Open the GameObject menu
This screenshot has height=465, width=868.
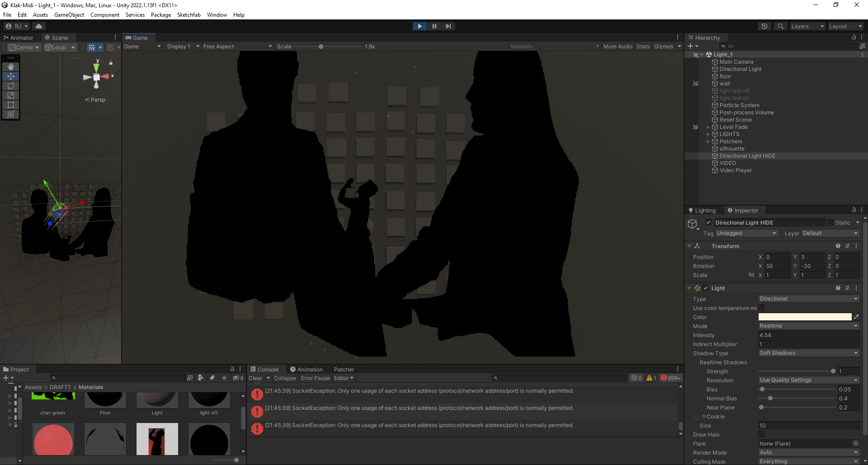click(x=69, y=15)
